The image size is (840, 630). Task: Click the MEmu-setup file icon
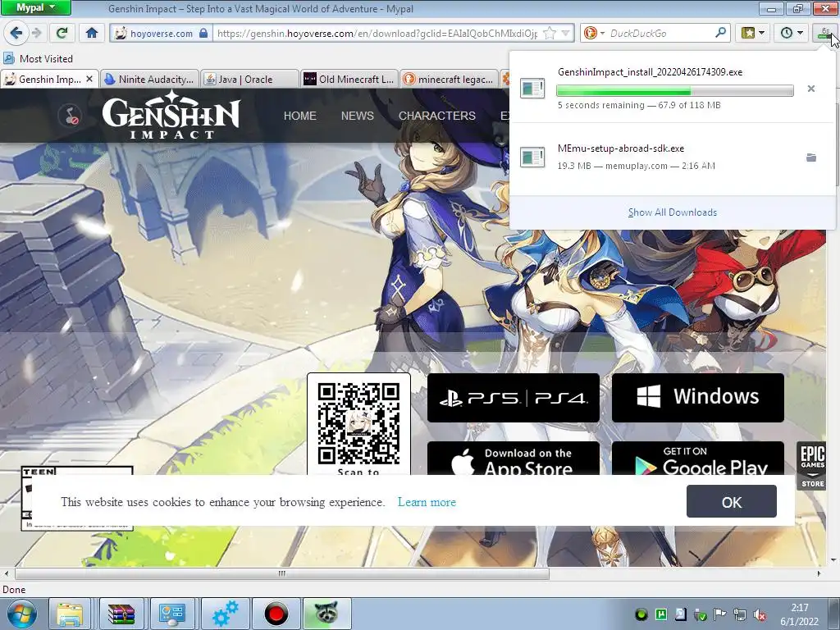[x=532, y=157]
